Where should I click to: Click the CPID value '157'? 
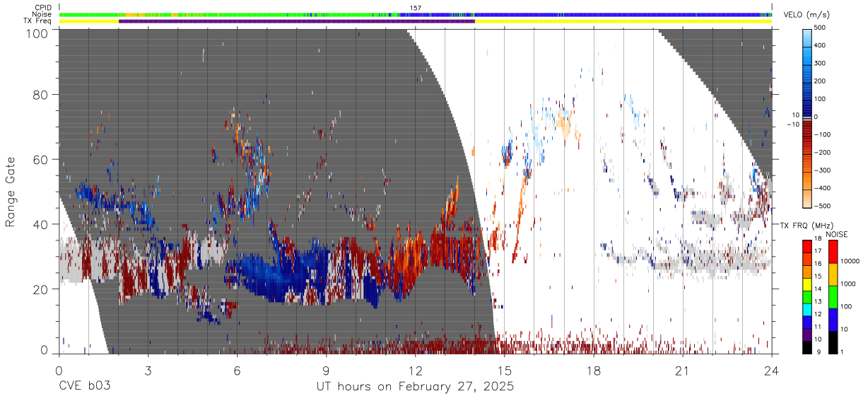416,8
